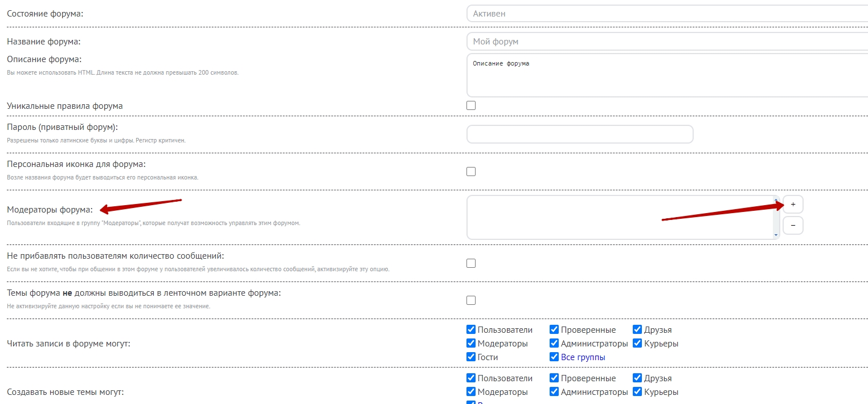Toggle "Модераторы" for creating new topics
Image resolution: width=868 pixels, height=404 pixels.
471,392
